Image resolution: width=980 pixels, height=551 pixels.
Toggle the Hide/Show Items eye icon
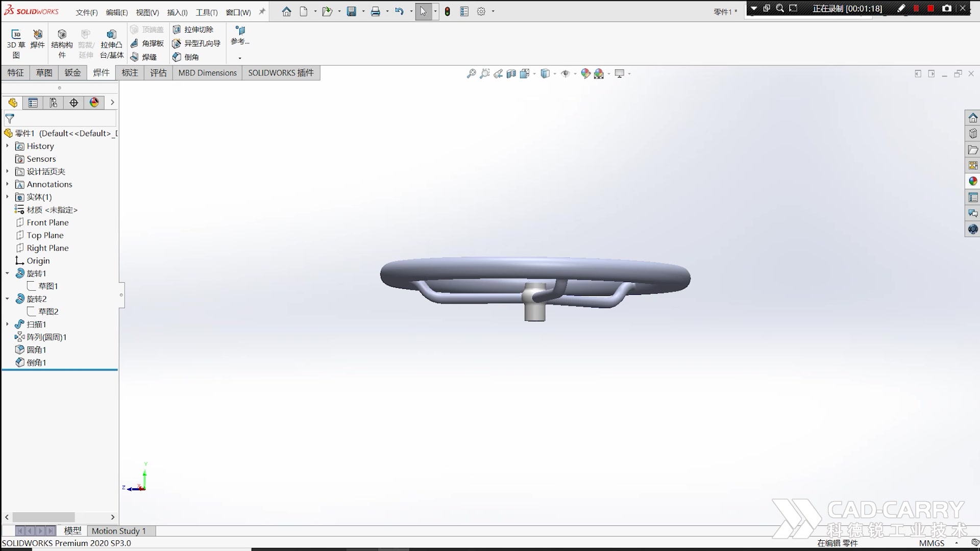[565, 73]
